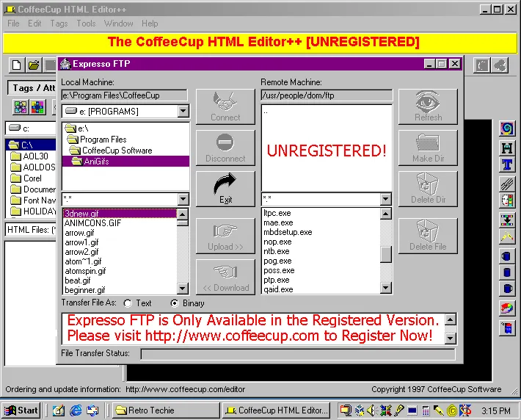Open the HTML Files type dropdown in editor
Image resolution: width=521 pixels, height=420 pixels.
click(x=31, y=230)
